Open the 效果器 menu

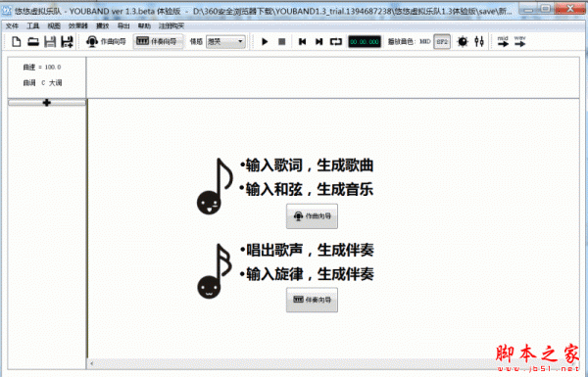[x=78, y=25]
